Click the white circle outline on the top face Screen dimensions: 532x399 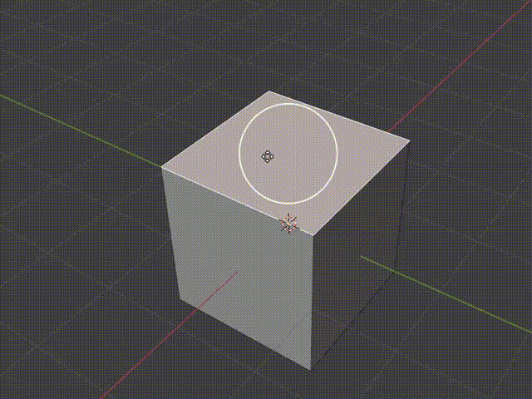coord(288,154)
